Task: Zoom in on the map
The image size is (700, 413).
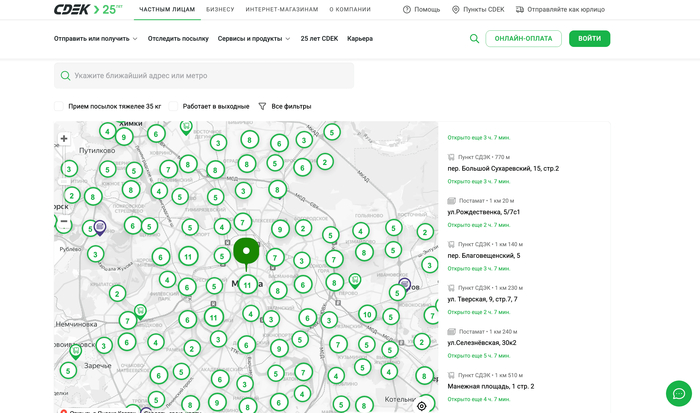Action: [64, 139]
